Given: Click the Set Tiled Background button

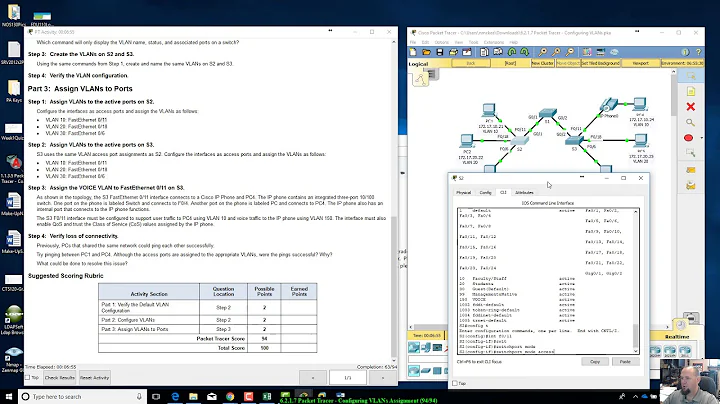Looking at the screenshot, I should pyautogui.click(x=601, y=63).
